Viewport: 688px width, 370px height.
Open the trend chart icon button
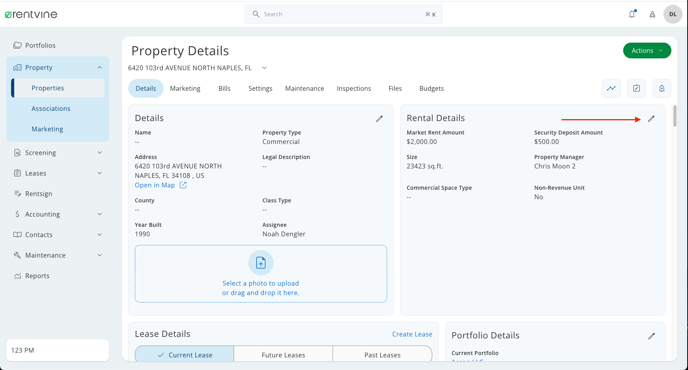pos(611,88)
